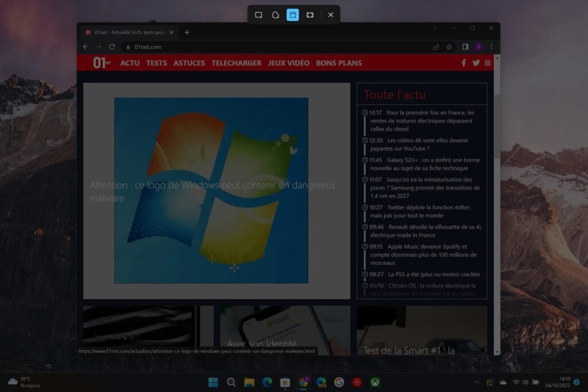The height and width of the screenshot is (392, 588).
Task: Open YouTube Music from taskbar
Action: click(357, 382)
